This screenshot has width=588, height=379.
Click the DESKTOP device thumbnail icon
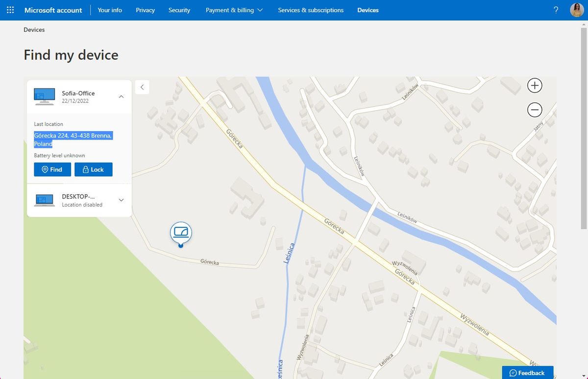click(44, 200)
